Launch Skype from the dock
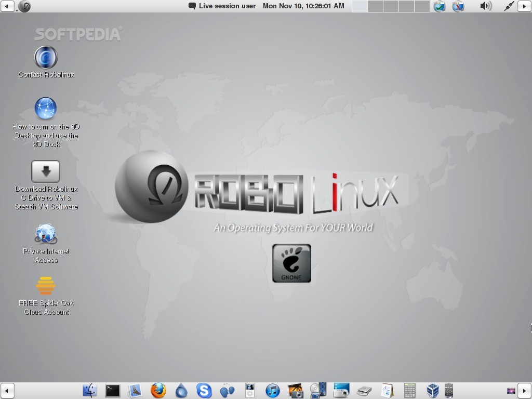Viewport: 532px width, 399px height. coord(204,391)
